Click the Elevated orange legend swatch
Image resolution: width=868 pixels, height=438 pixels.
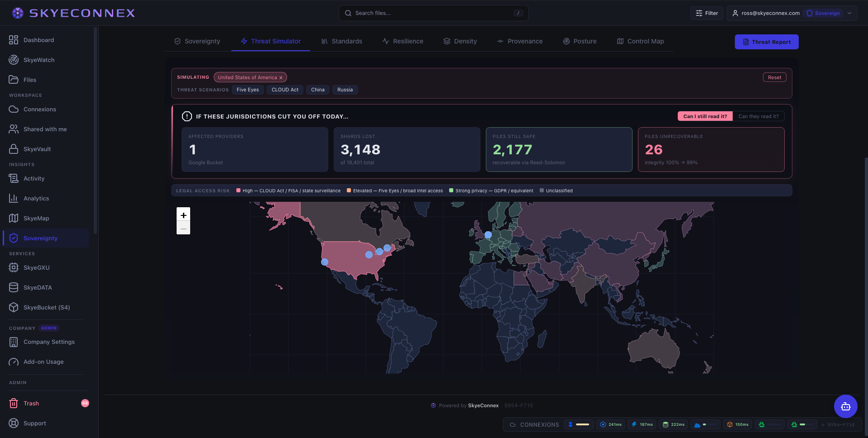coord(349,190)
